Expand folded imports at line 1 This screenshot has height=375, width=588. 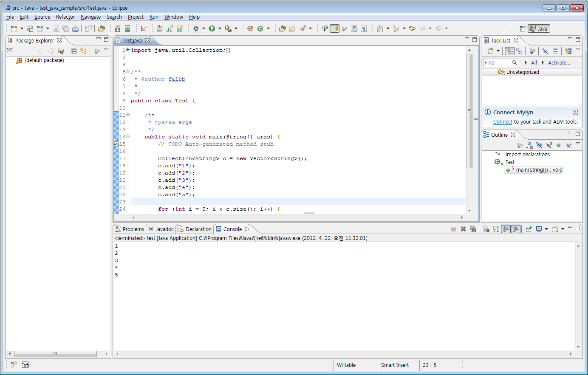(x=128, y=50)
